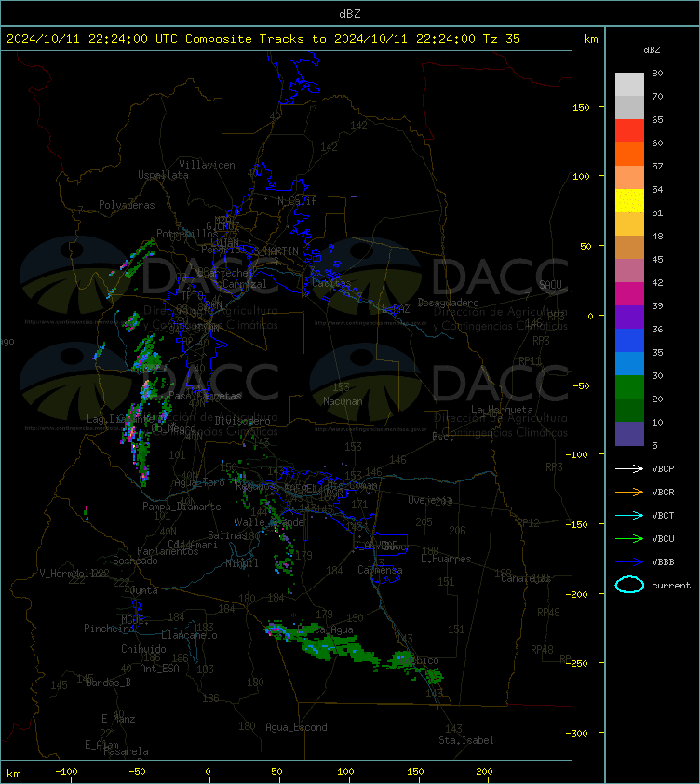Click the 'Chihuido' map label
Viewport: 700px width, 784px height.
(143, 649)
